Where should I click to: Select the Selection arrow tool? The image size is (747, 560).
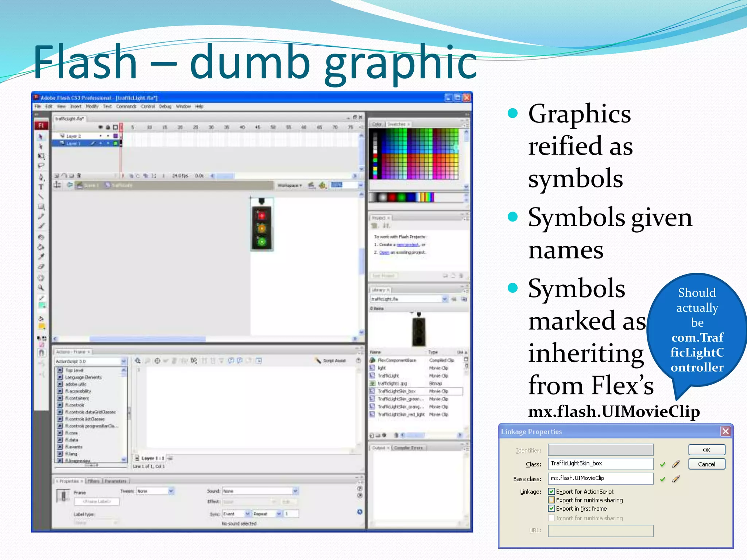(x=41, y=137)
